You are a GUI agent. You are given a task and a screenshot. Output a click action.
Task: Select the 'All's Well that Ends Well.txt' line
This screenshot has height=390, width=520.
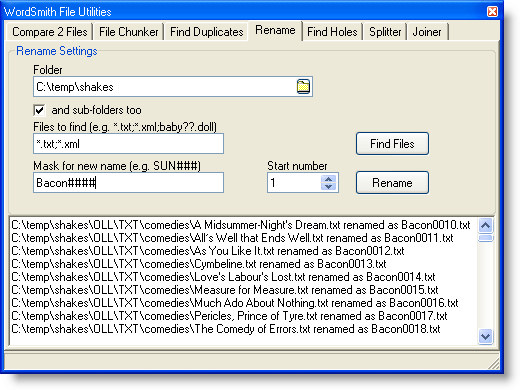coord(232,238)
